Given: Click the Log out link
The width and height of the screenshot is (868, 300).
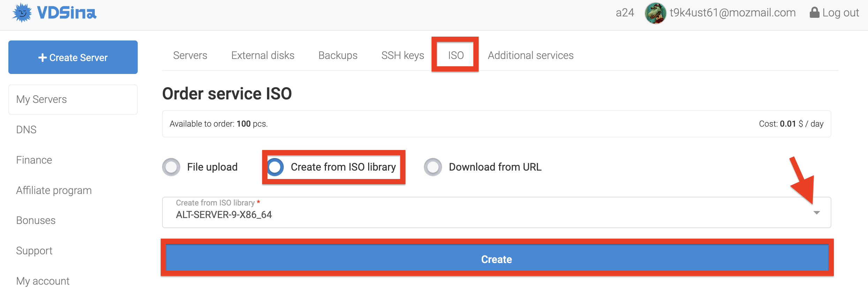Looking at the screenshot, I should coord(834,13).
